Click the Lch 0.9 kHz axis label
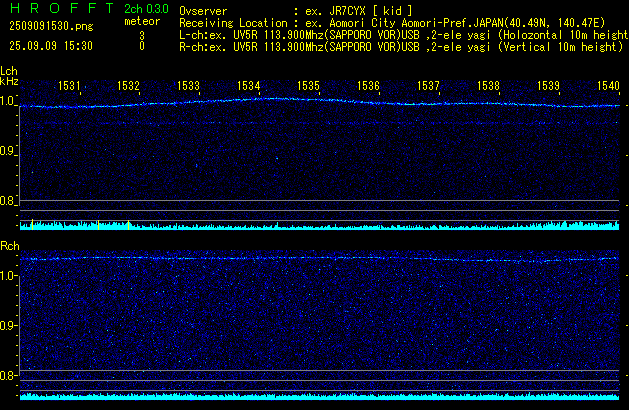Image resolution: width=629 pixels, height=410 pixels. (7, 151)
